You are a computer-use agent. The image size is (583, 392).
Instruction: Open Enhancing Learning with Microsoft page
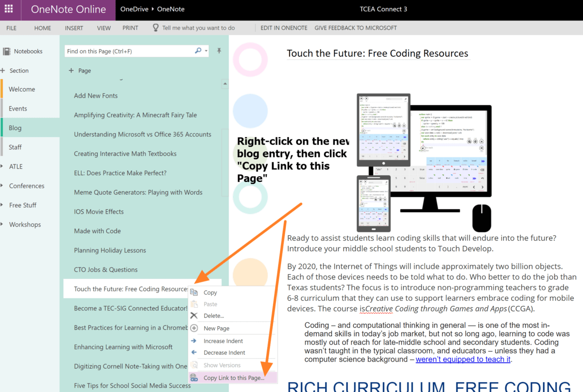point(123,347)
